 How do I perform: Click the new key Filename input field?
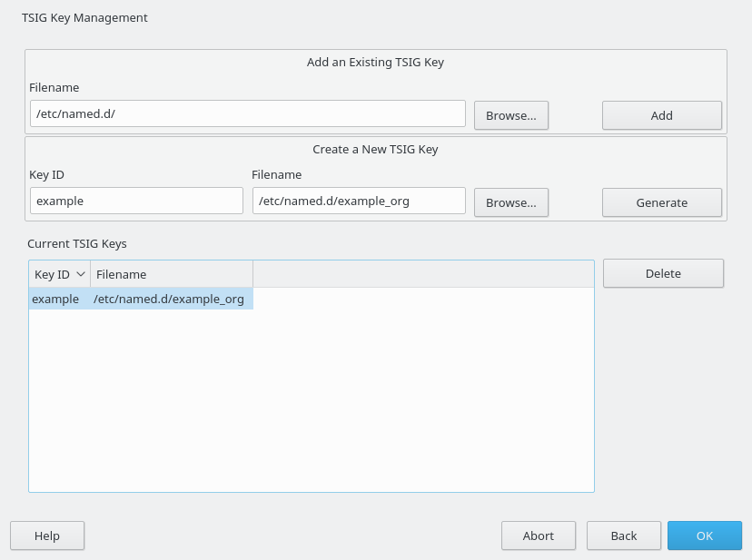[x=359, y=201]
